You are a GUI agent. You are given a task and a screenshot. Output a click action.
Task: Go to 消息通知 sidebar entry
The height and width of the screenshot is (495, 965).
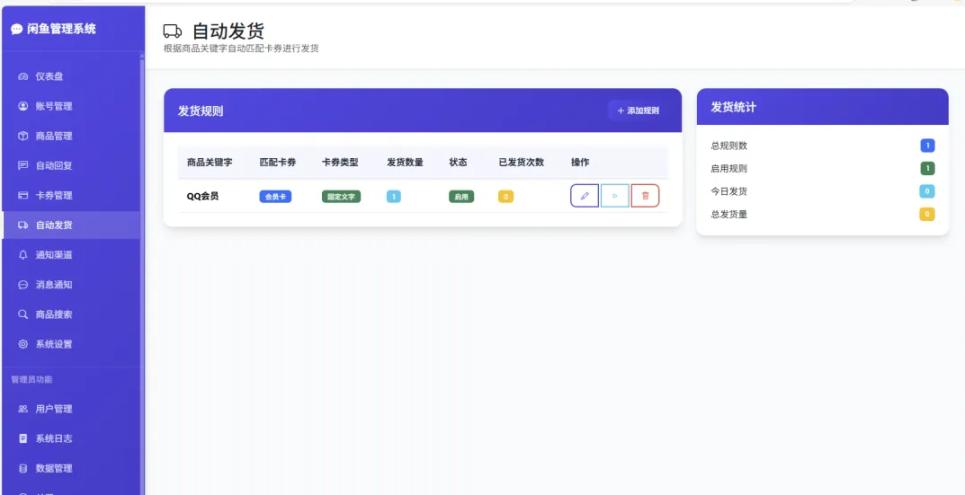click(x=71, y=284)
